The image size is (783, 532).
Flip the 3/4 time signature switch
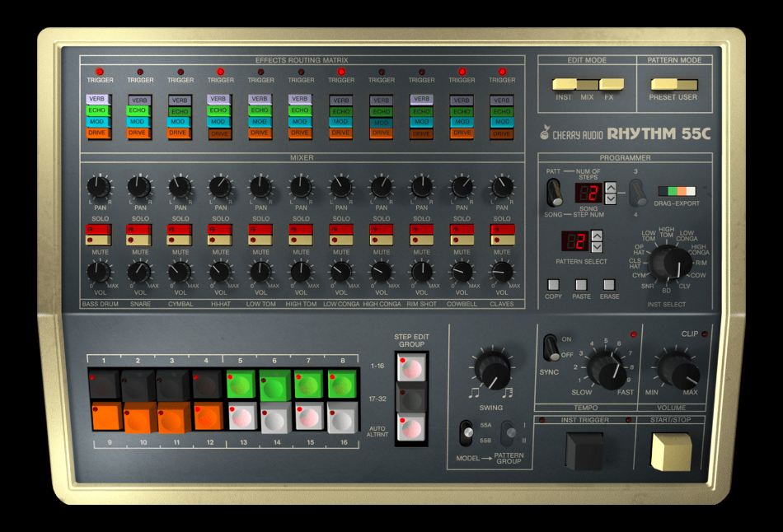point(636,193)
